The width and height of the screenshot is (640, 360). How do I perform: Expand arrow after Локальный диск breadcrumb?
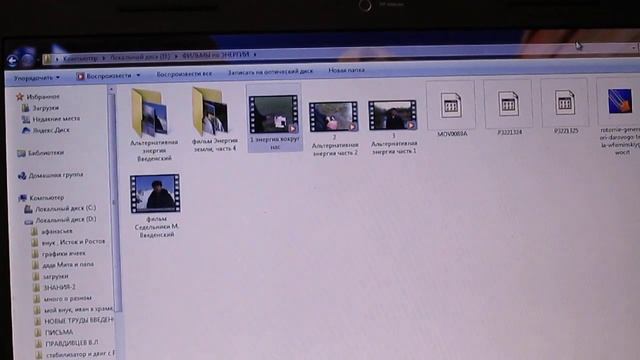(176, 56)
